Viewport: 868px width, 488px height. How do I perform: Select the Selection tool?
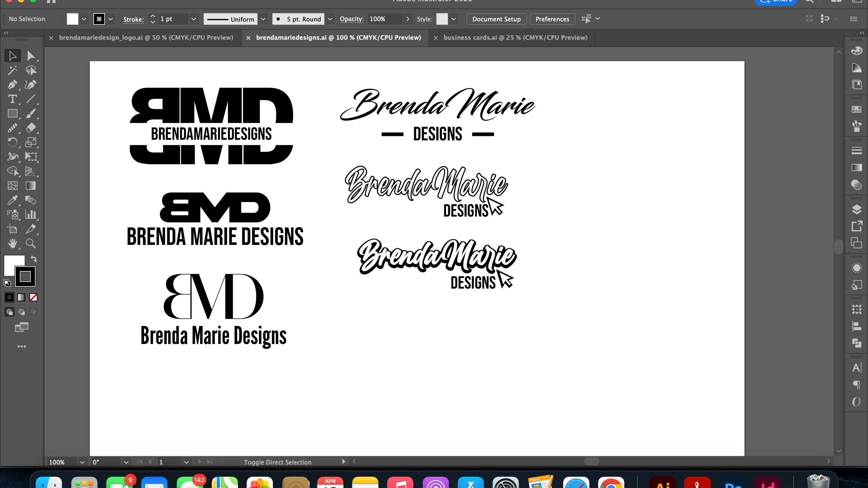(x=12, y=55)
